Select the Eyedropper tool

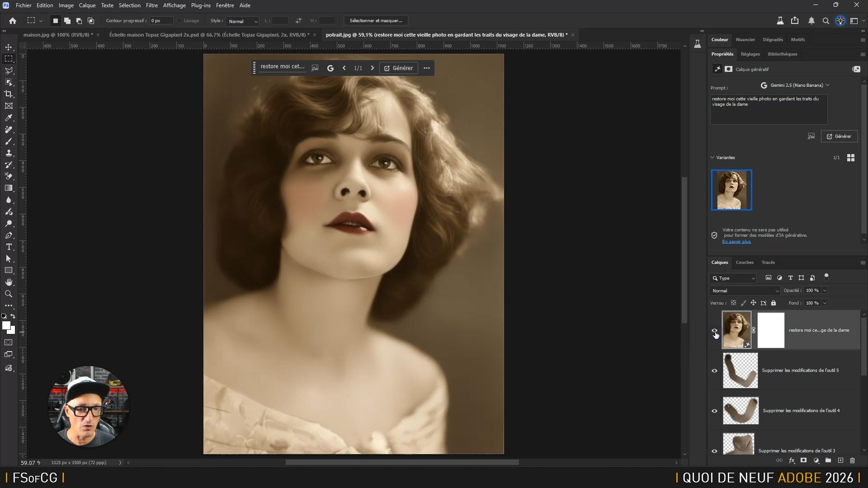[9, 117]
